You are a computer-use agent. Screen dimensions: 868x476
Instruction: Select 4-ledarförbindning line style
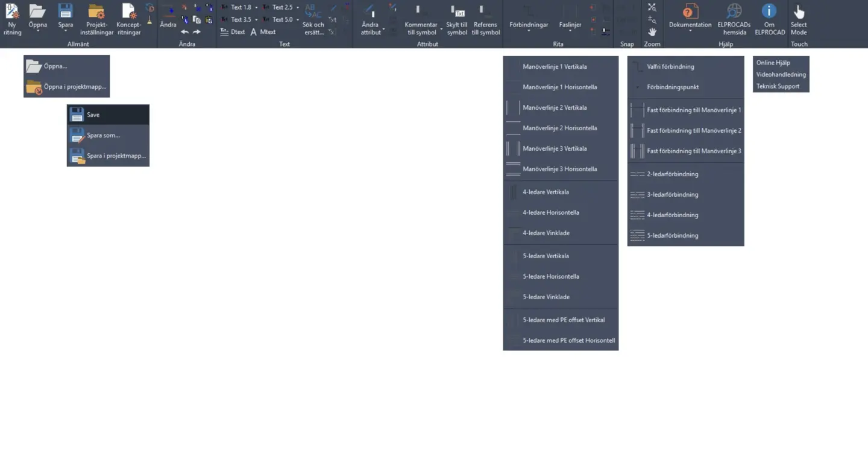(x=673, y=215)
